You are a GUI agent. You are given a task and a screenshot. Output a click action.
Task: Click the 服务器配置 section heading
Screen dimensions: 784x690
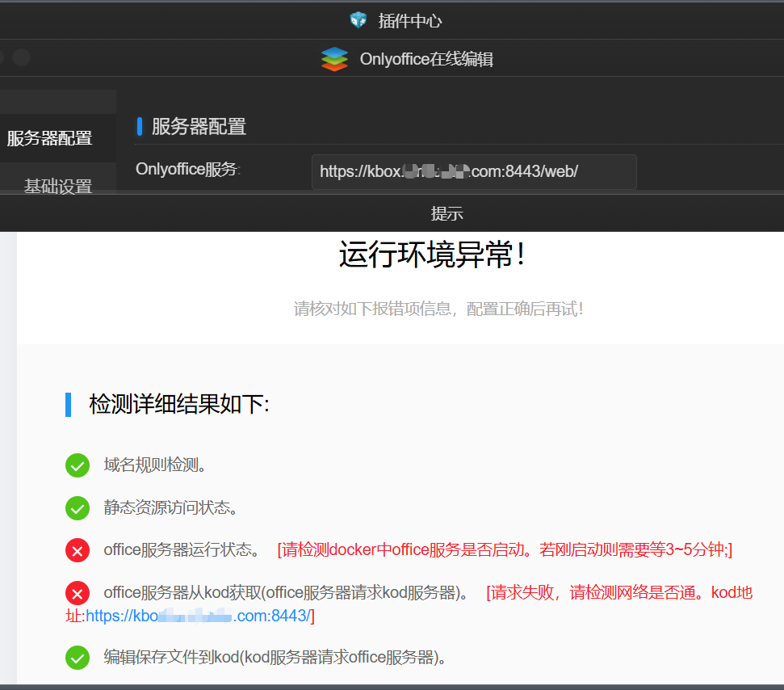[x=199, y=127]
